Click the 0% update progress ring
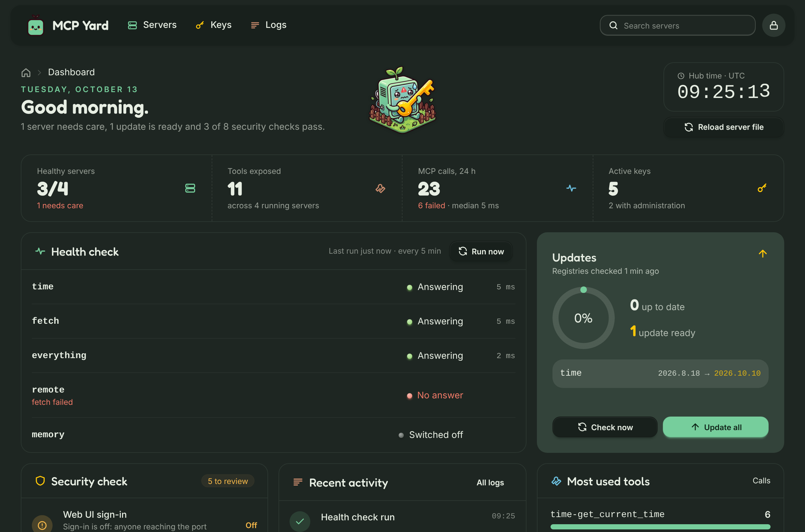This screenshot has width=805, height=532. 583,318
